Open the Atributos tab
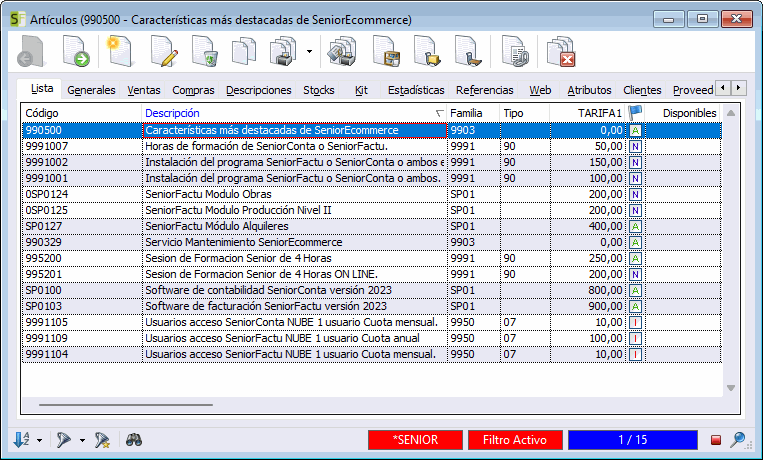The image size is (763, 460). (589, 90)
